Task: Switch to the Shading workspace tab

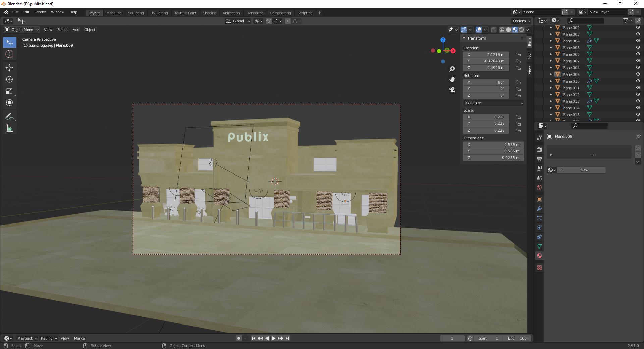Action: click(x=209, y=13)
